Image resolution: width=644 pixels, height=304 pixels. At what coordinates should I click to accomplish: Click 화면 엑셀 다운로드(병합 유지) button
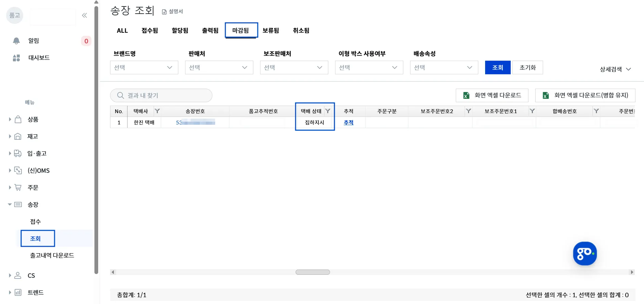(x=585, y=95)
